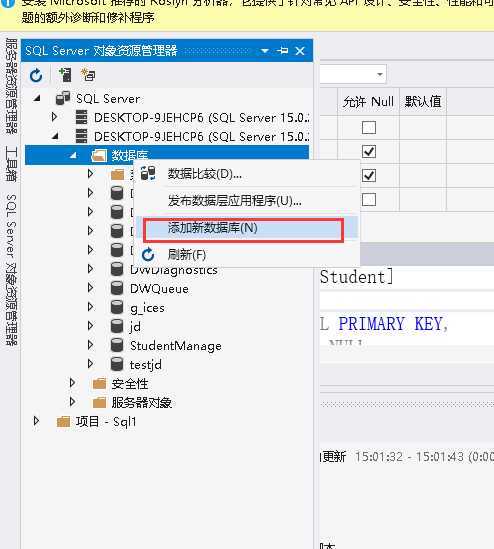
Task: Pin the SQL Server Object Explorer panel
Action: 283,51
